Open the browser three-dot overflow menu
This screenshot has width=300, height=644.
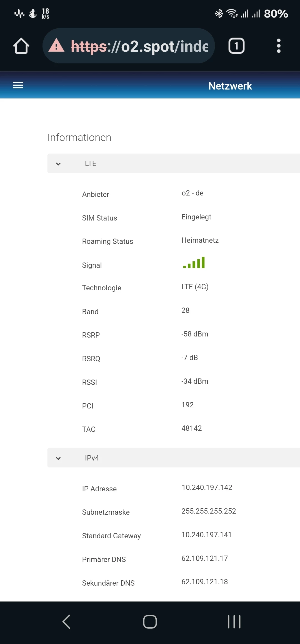point(279,46)
